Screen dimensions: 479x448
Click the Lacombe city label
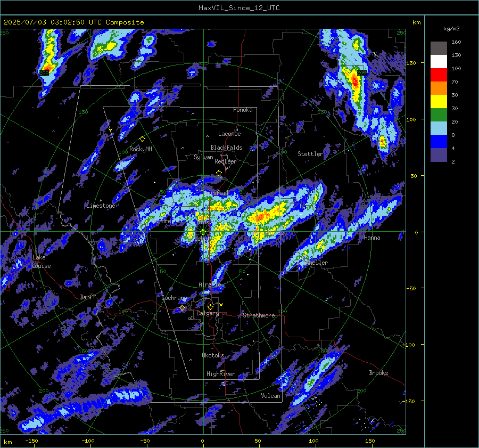pyautogui.click(x=229, y=134)
